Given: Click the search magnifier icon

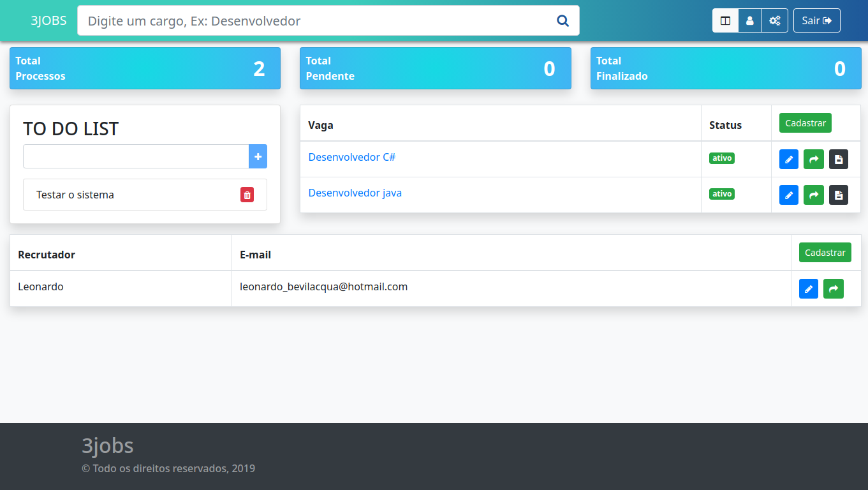Looking at the screenshot, I should point(563,20).
